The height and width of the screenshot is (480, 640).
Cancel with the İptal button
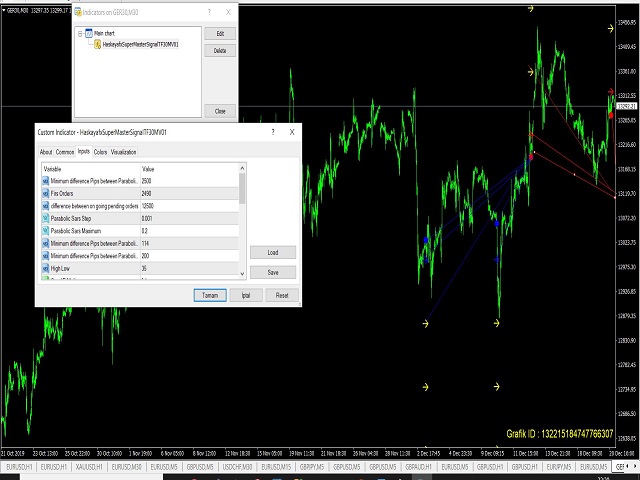pyautogui.click(x=246, y=295)
